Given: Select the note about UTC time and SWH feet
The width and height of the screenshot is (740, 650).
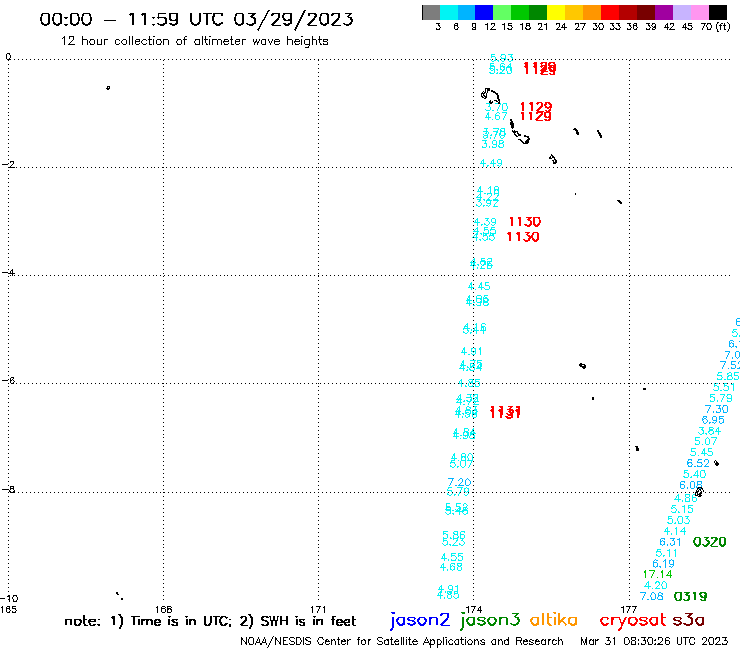Looking at the screenshot, I should pyautogui.click(x=210, y=621).
